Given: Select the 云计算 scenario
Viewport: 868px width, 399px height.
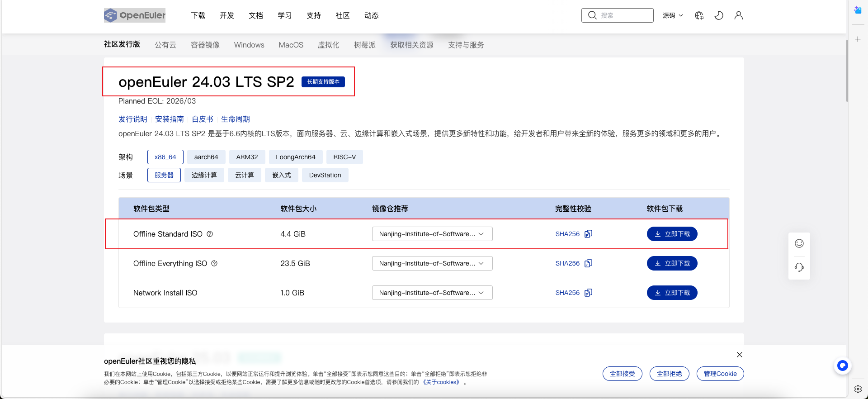Looking at the screenshot, I should (245, 175).
